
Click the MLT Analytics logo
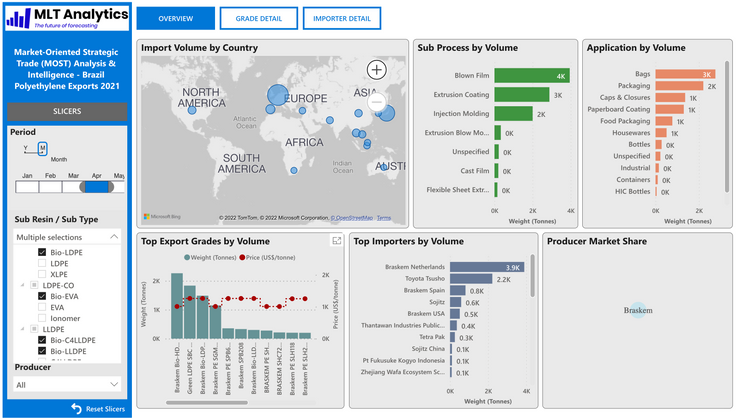[x=66, y=19]
